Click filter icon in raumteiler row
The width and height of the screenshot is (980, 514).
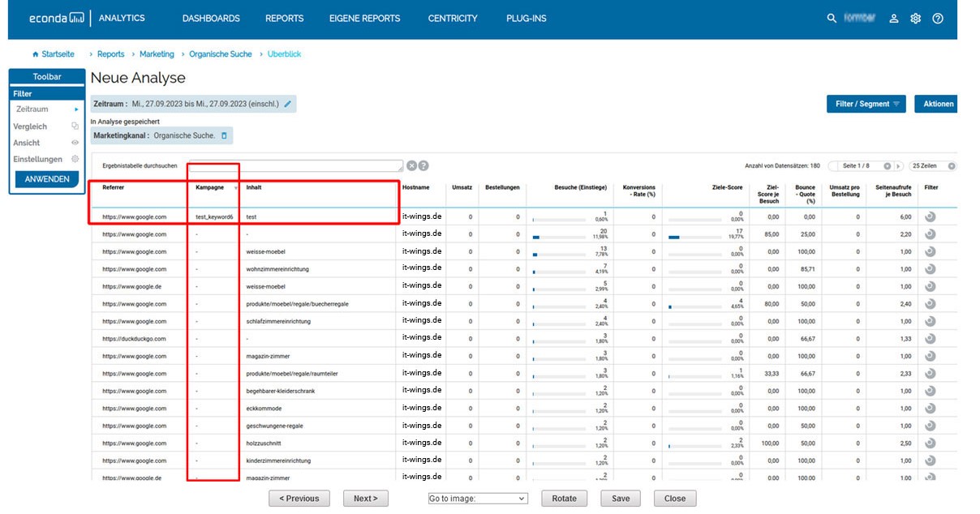coord(930,373)
